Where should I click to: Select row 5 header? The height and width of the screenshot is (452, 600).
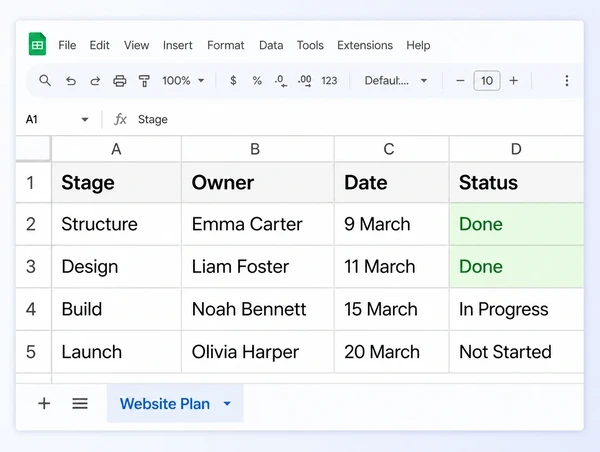click(x=33, y=352)
